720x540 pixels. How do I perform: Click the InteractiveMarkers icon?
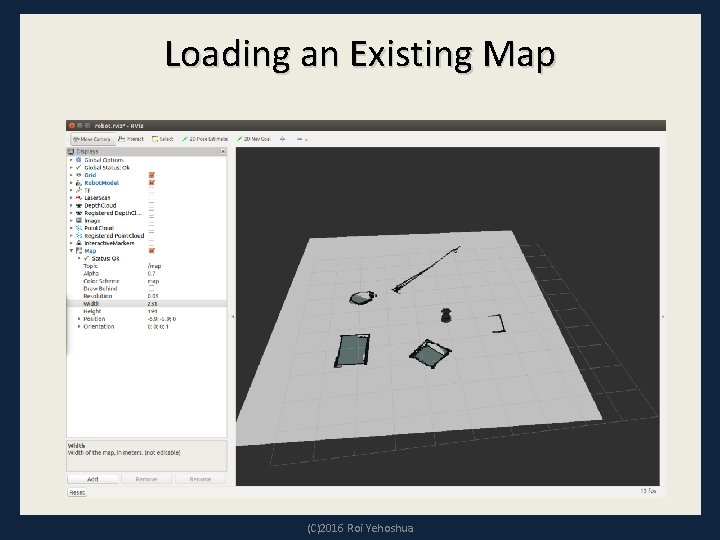pyautogui.click(x=79, y=243)
